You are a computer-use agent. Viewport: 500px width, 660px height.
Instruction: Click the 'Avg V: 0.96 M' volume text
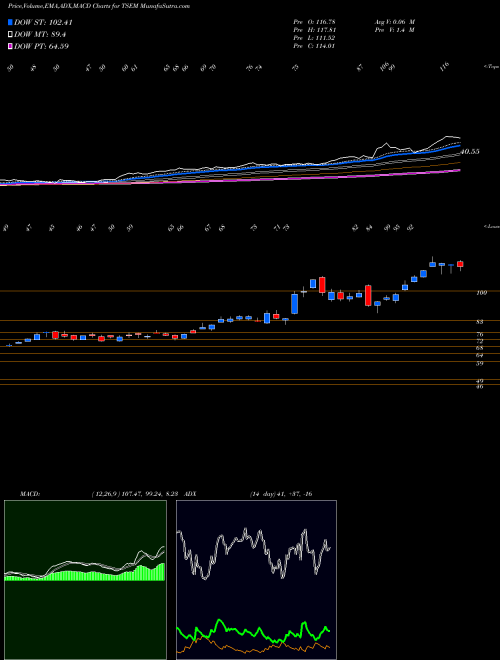click(394, 22)
